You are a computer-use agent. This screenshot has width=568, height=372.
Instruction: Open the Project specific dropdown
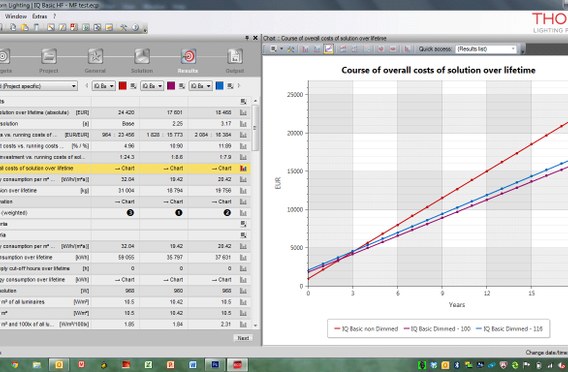point(38,86)
